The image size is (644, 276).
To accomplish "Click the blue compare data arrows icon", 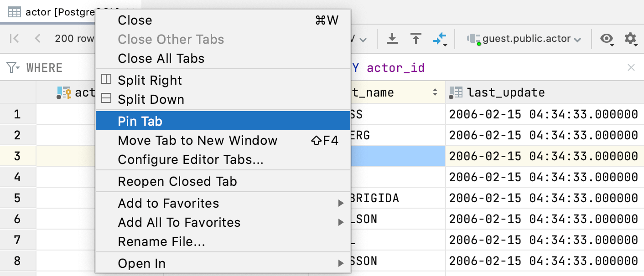I will coord(440,39).
